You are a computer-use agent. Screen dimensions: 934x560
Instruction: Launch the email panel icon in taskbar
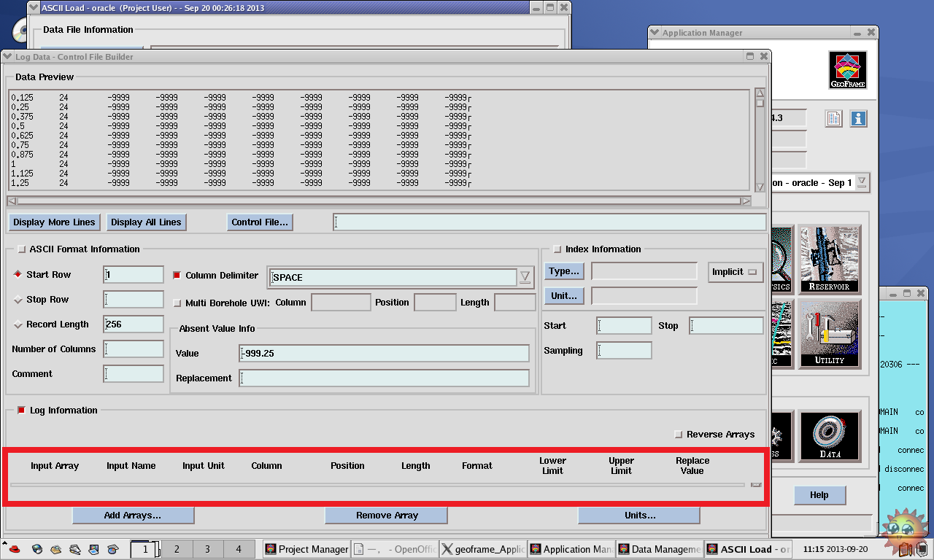(x=56, y=549)
